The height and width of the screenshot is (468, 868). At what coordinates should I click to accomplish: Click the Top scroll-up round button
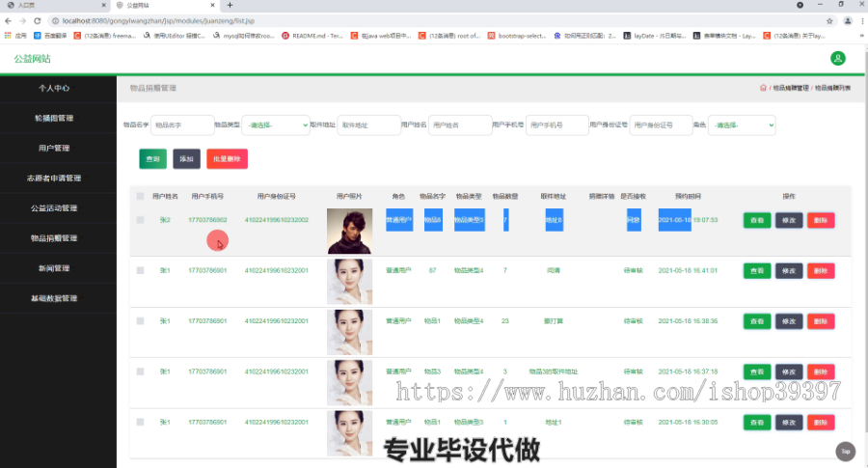(845, 452)
